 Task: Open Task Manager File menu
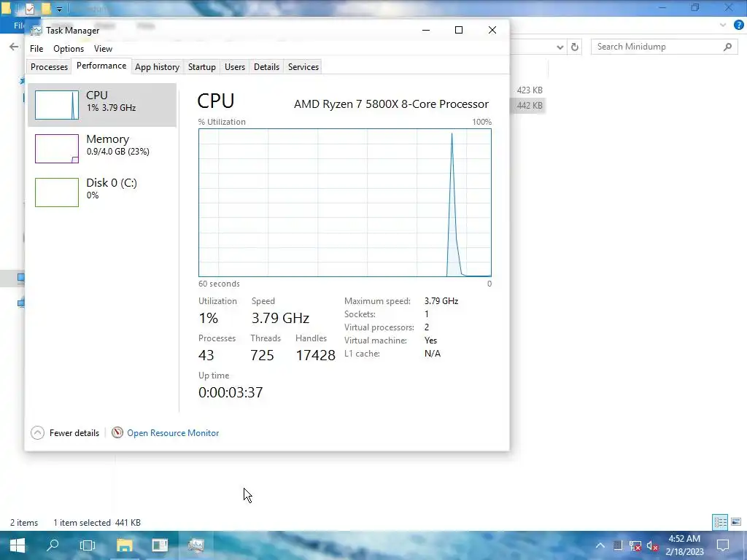tap(36, 49)
